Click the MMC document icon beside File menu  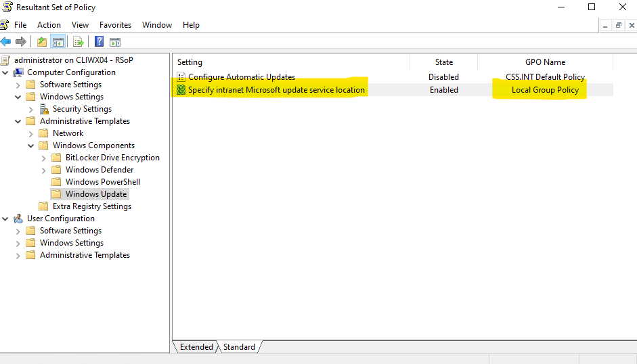point(4,25)
